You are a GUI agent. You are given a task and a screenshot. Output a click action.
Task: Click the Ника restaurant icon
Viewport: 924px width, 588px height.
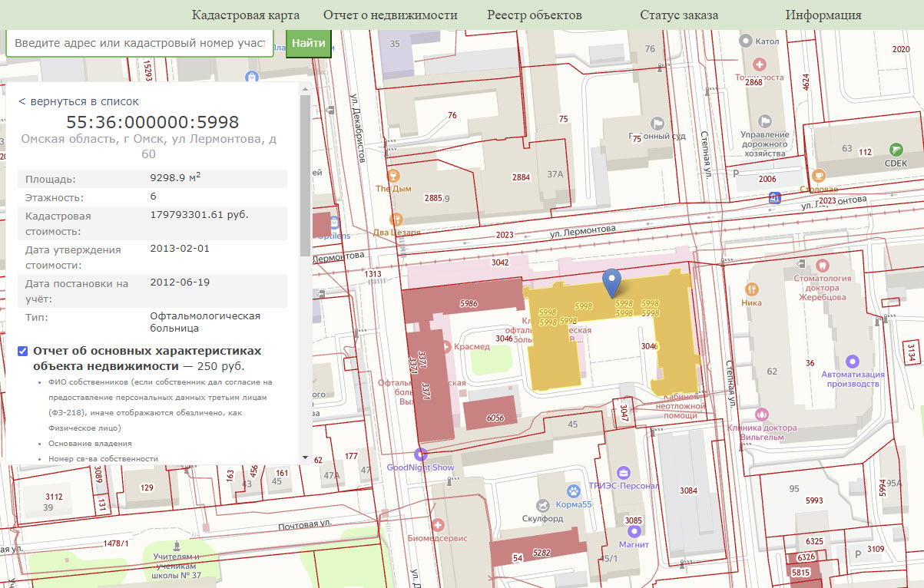click(752, 289)
